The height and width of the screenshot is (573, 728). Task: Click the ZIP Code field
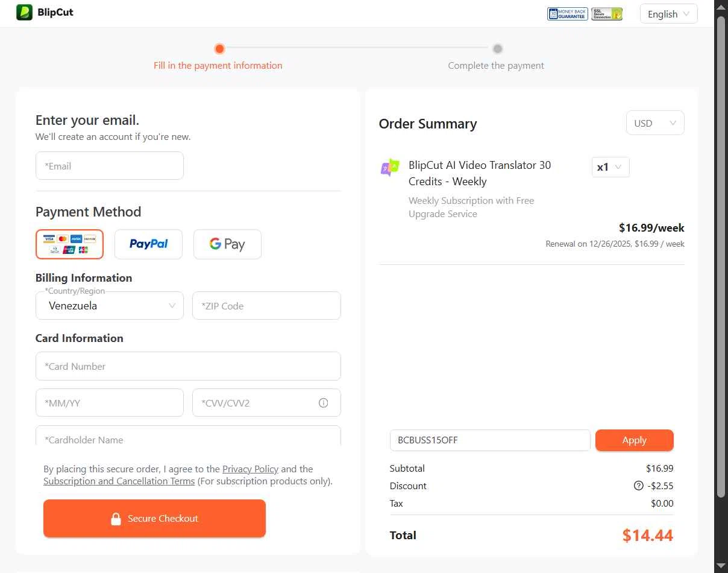pos(266,306)
